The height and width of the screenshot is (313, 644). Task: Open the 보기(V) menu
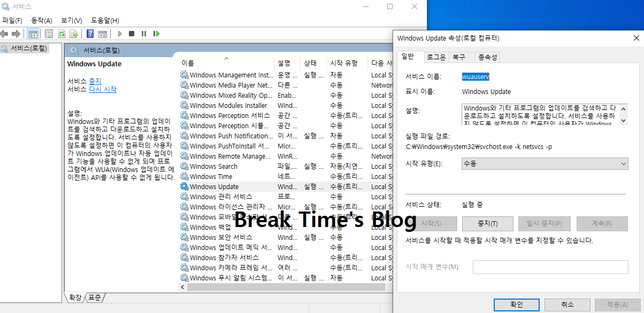click(x=72, y=20)
